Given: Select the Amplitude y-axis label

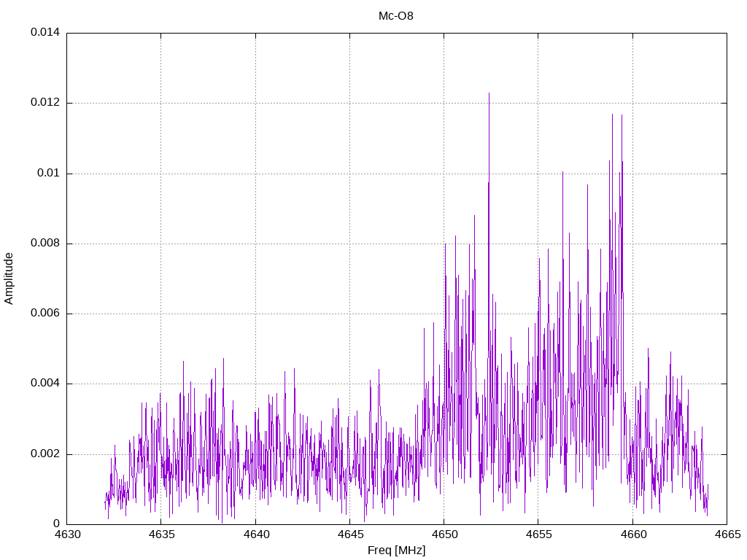Looking at the screenshot, I should coord(9,279).
